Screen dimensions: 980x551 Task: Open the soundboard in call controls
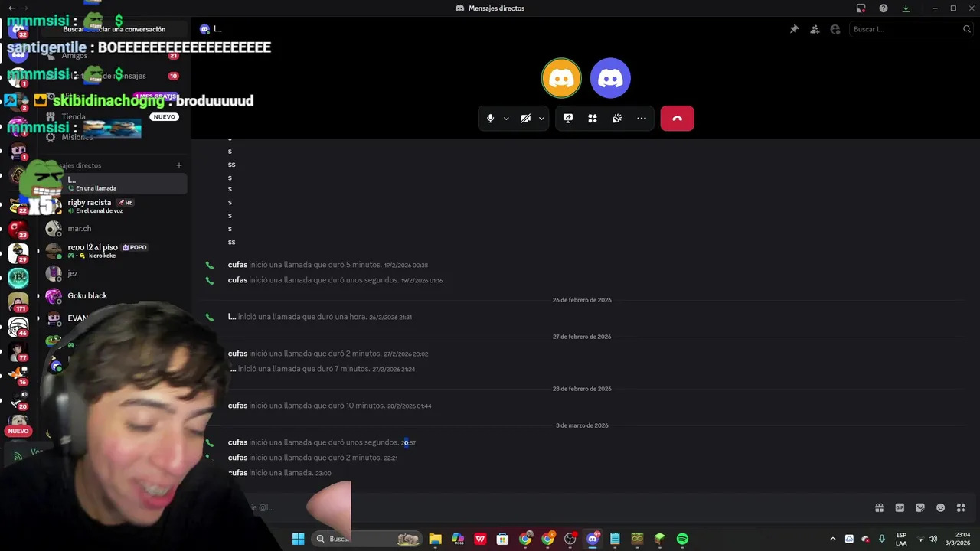[x=616, y=119]
